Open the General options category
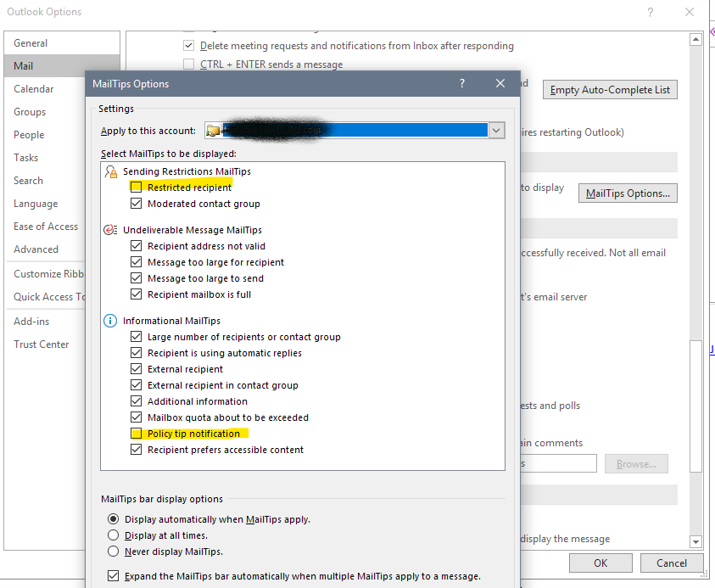Screen dimensions: 715x588 pyautogui.click(x=62, y=43)
